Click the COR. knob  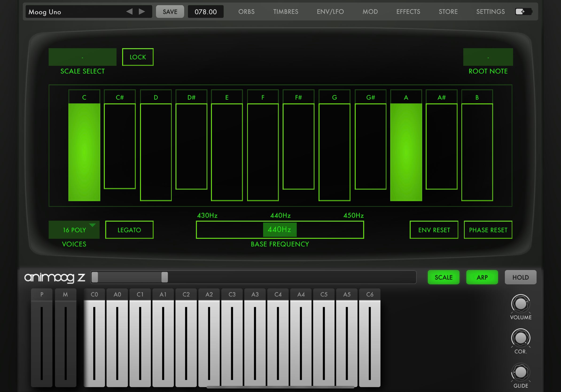click(521, 338)
